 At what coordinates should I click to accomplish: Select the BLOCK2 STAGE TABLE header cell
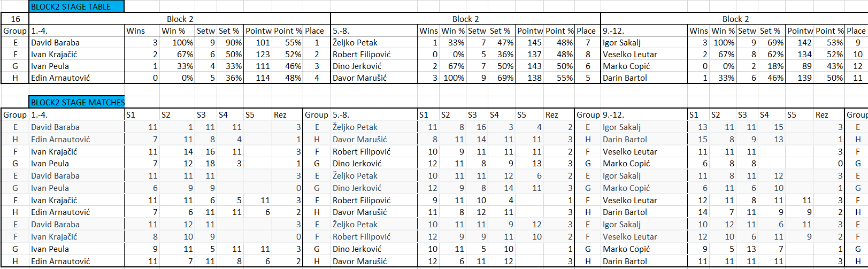pyautogui.click(x=76, y=6)
